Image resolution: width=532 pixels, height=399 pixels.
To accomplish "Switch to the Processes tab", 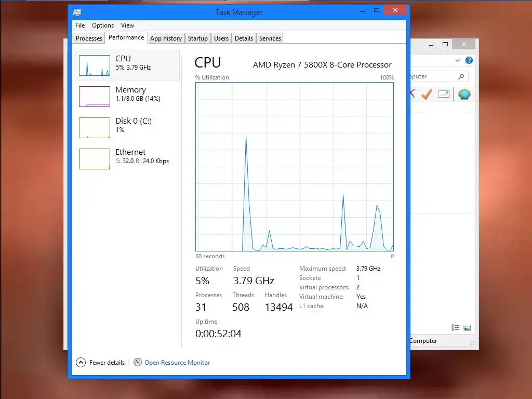I will 89,38.
